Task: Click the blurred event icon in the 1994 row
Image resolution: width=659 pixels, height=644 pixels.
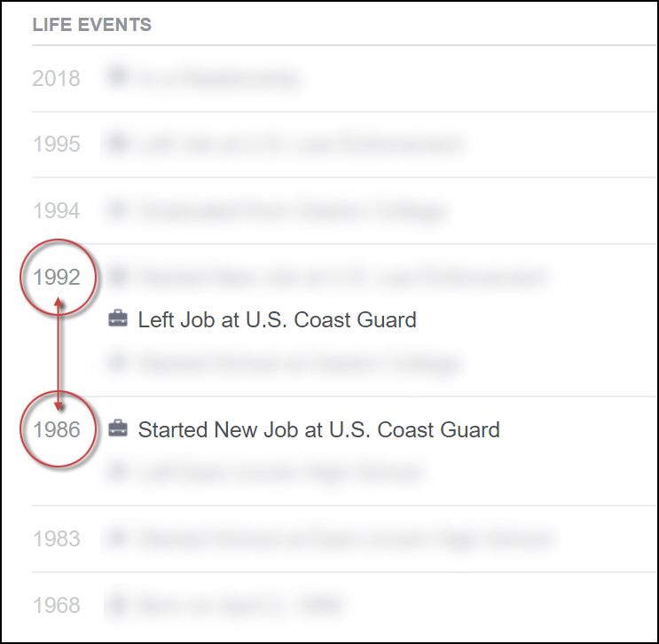Action: click(x=116, y=210)
